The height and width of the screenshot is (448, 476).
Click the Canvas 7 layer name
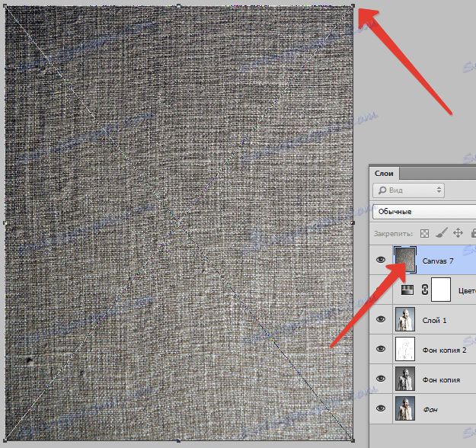click(438, 261)
